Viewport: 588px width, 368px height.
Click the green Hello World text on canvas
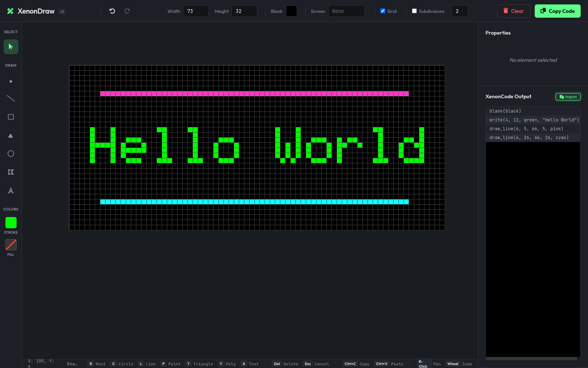(257, 145)
